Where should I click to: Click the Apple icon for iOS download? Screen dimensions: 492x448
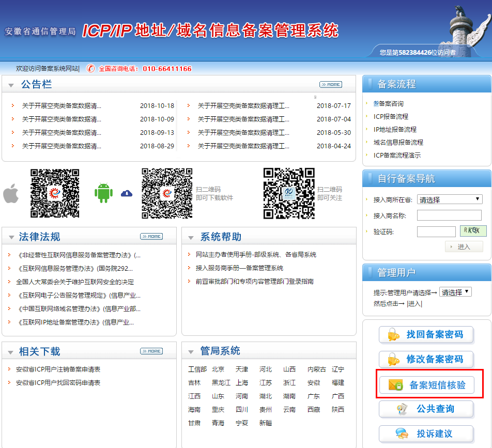click(x=11, y=194)
